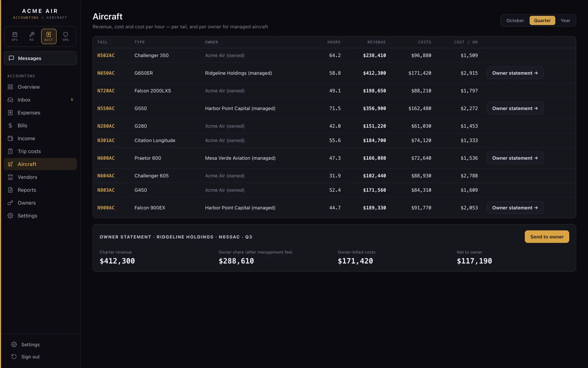This screenshot has height=368, width=588.
Task: Click the Inbox tray icon
Action: tap(10, 100)
